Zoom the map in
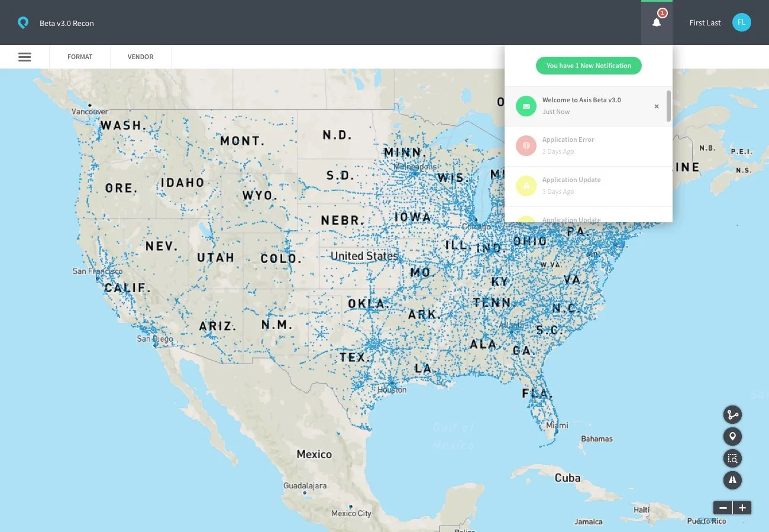 pos(742,507)
